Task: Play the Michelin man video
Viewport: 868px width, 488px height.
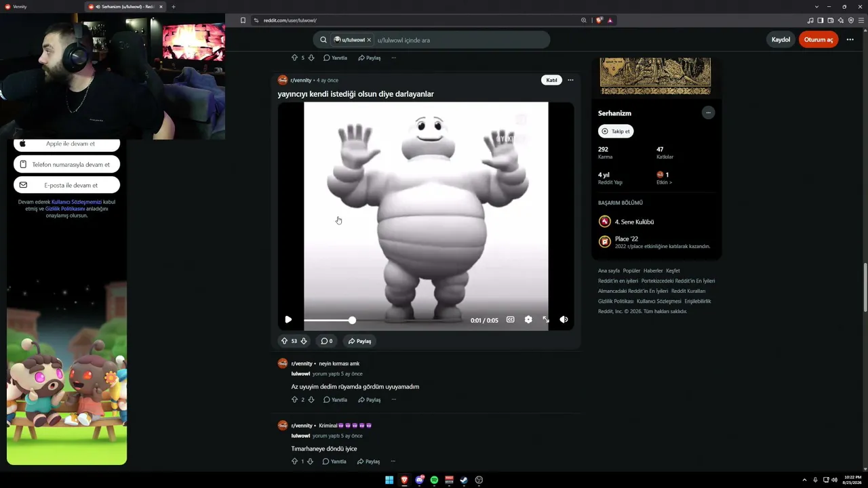Action: (288, 319)
